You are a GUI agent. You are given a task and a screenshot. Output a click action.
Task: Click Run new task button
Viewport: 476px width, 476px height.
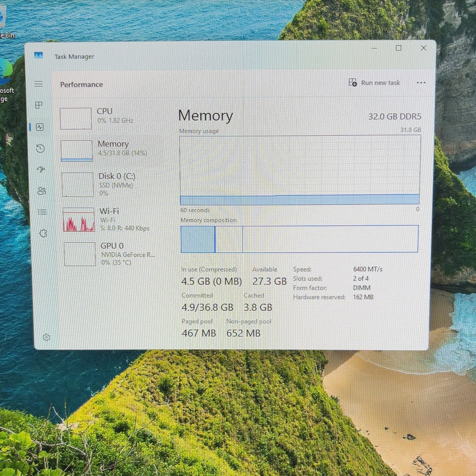click(x=374, y=83)
